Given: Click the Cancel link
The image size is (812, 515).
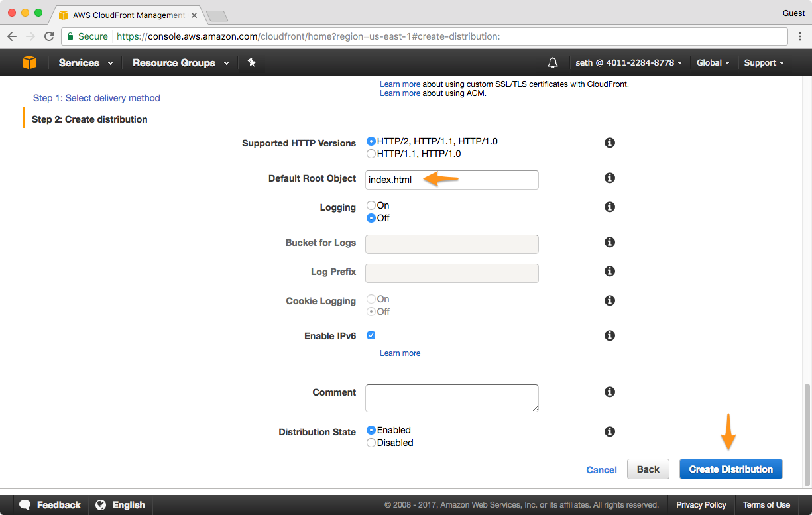Looking at the screenshot, I should 601,470.
